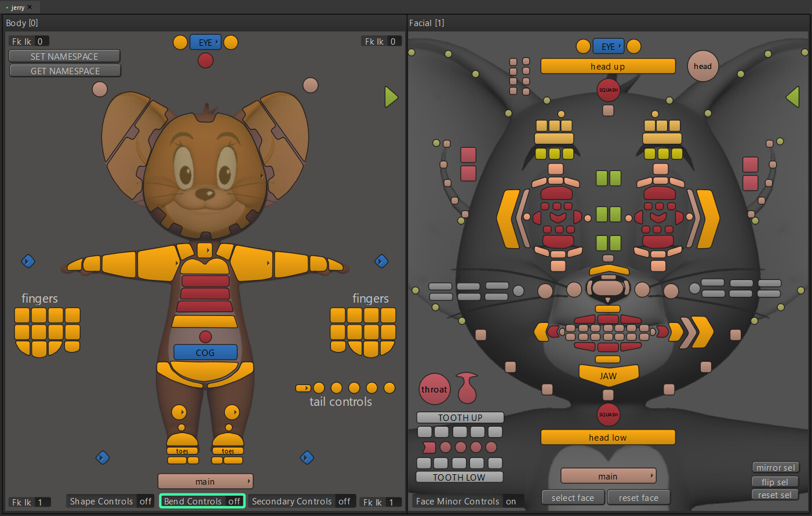Click the blue IK diamond near the right hand
The width and height of the screenshot is (812, 516).
coord(381,261)
